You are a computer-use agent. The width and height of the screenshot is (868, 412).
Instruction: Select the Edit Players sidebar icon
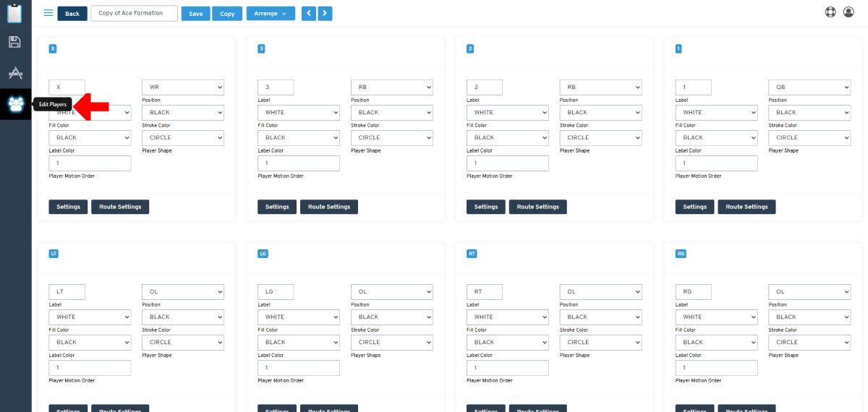(x=15, y=105)
